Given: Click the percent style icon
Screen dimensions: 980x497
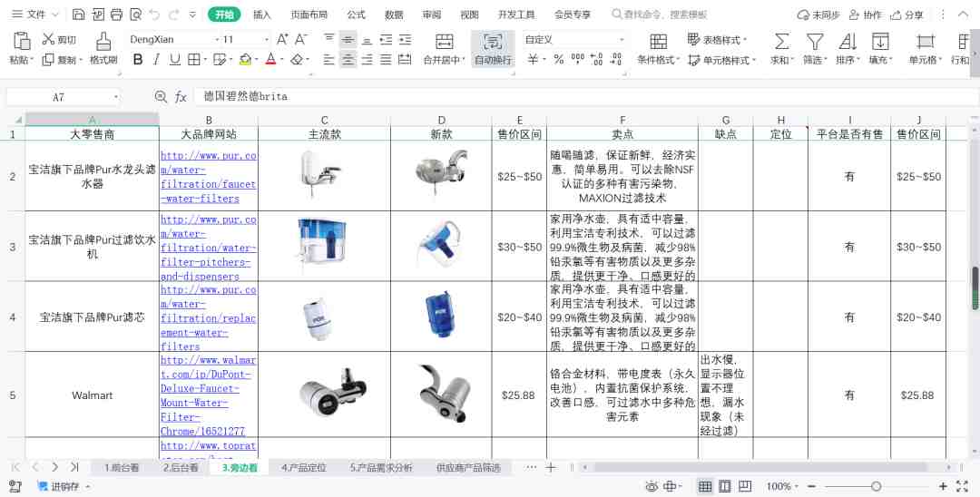Looking at the screenshot, I should [x=558, y=60].
